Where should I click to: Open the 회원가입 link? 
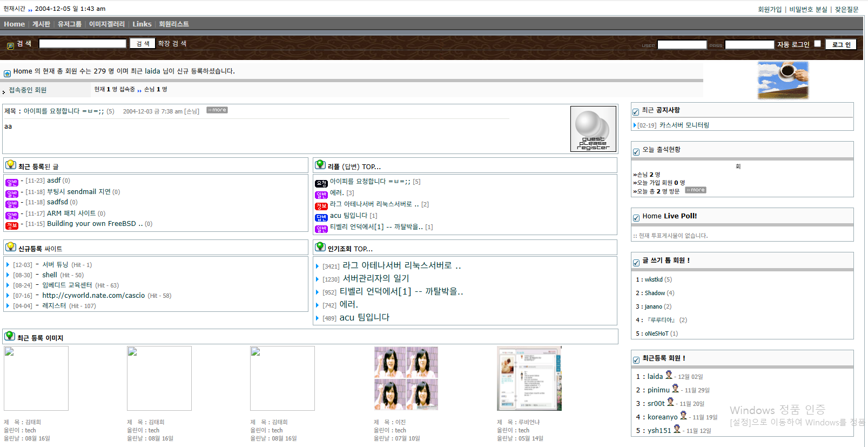click(769, 9)
